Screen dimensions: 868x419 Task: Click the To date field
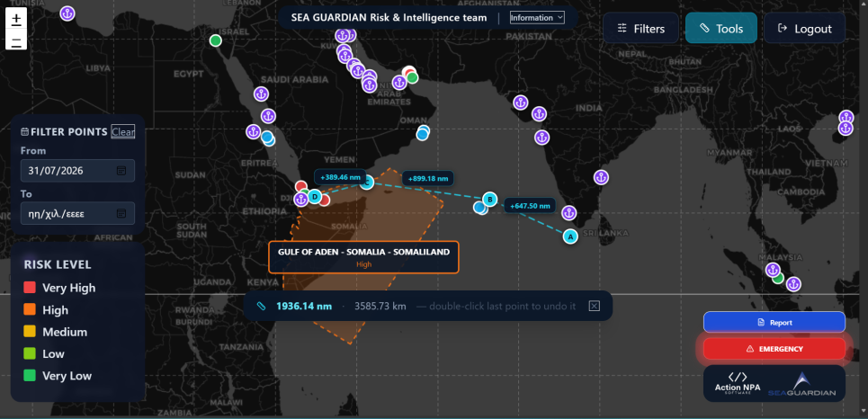coord(77,213)
